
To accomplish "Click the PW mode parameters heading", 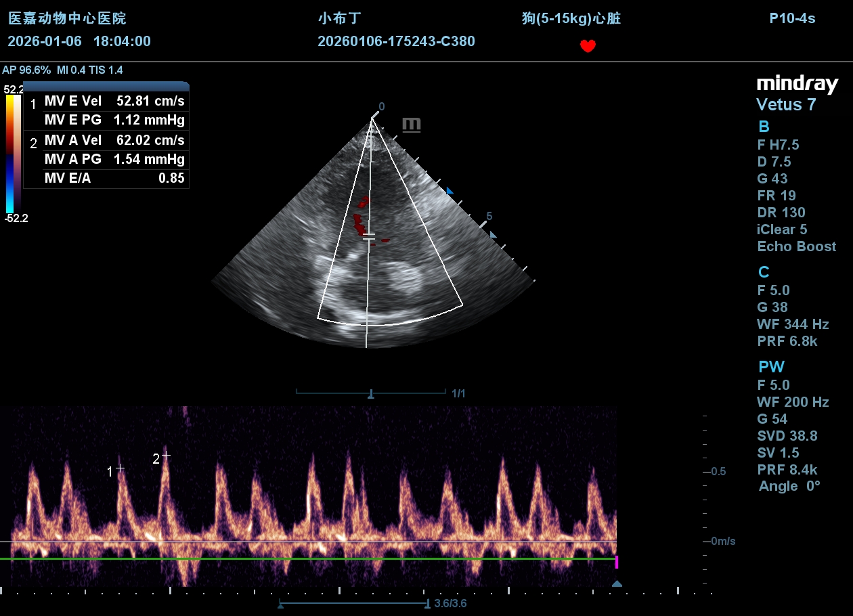I will (x=771, y=367).
